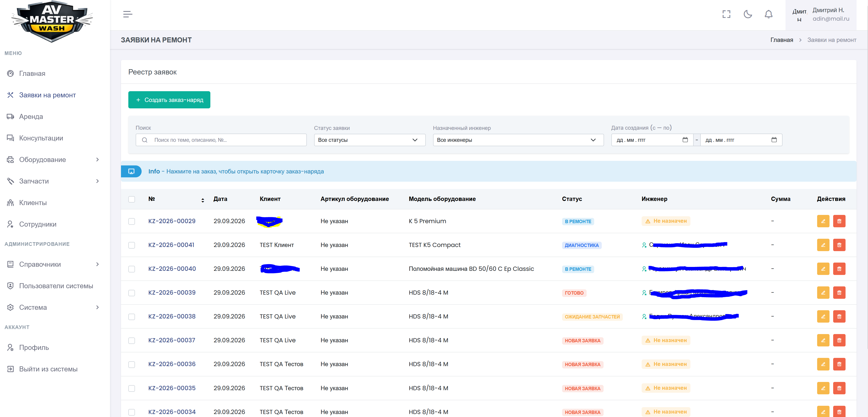
Task: Switch to dark mode moon icon
Action: pos(747,14)
